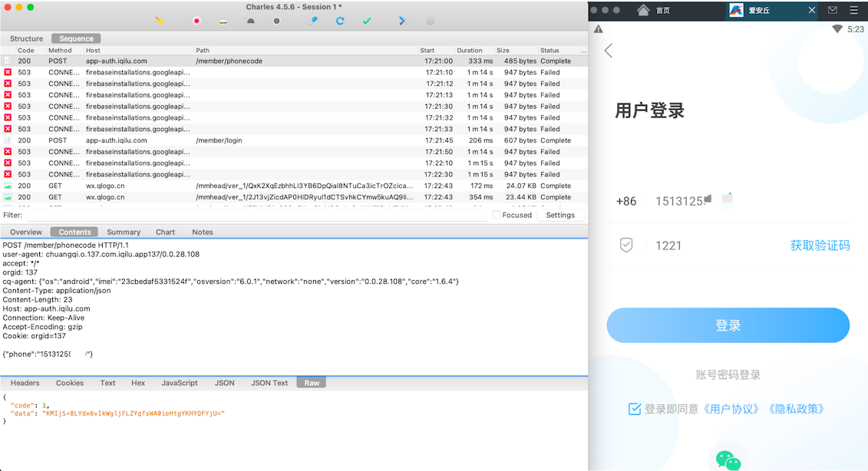
Task: Go back using the arrow on login screen
Action: [609, 51]
